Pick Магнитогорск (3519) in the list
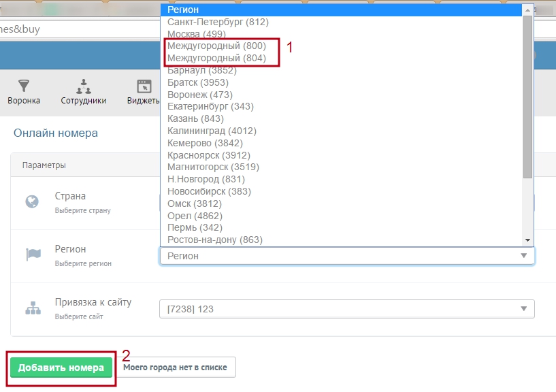Screen dimensions: 556x392 click(342, 167)
